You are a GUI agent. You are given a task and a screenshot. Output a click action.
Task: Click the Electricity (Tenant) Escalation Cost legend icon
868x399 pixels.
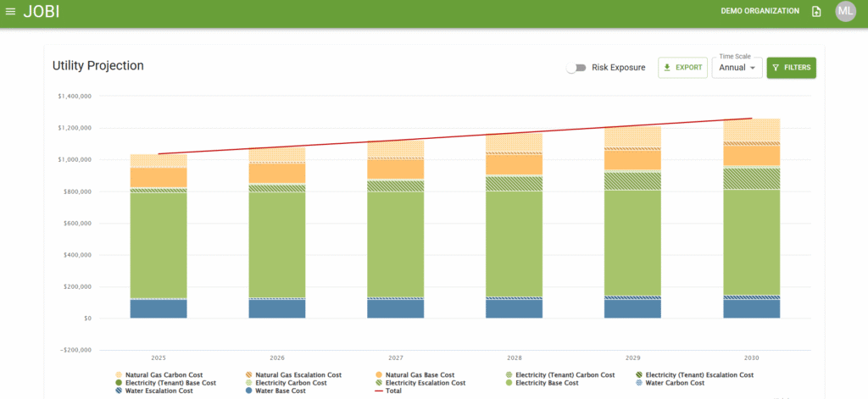(638, 374)
